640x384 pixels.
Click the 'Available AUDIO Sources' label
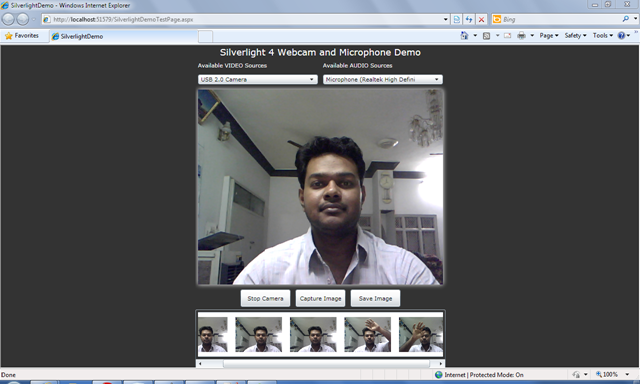(358, 65)
